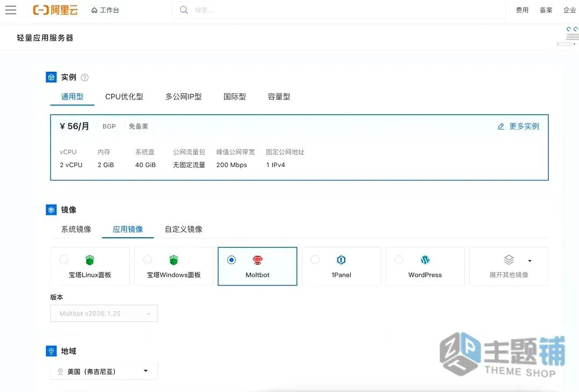Click the 宝塔Windows面板 shield icon

(x=174, y=260)
